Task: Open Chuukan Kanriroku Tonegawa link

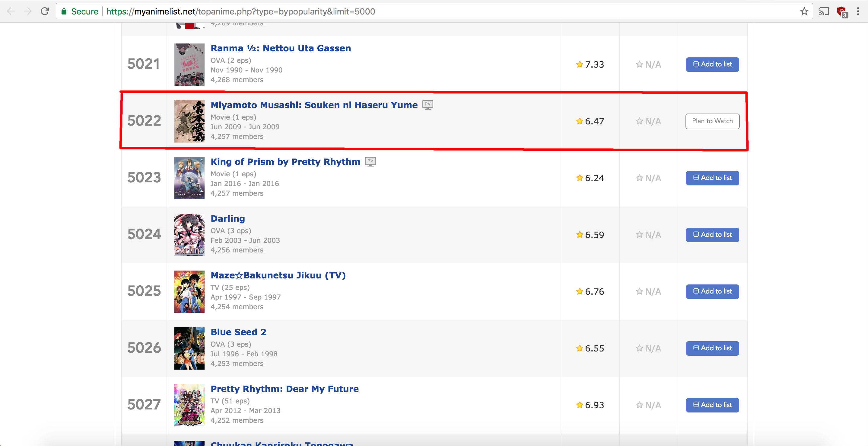Action: (x=282, y=443)
